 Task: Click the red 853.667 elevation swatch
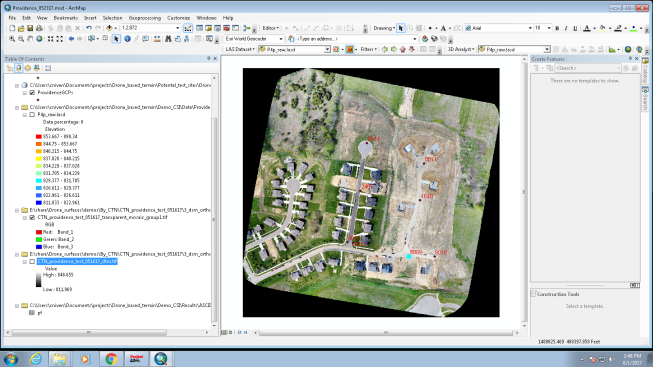coord(39,137)
